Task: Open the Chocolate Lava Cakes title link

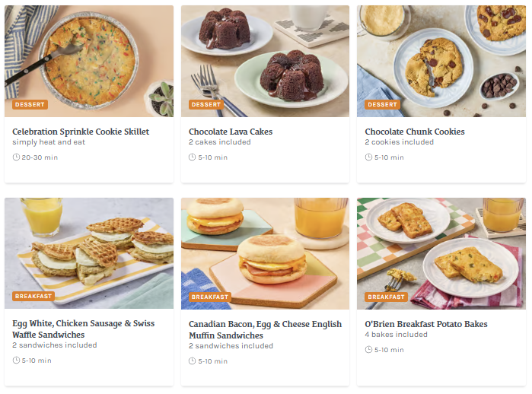Action: [231, 132]
